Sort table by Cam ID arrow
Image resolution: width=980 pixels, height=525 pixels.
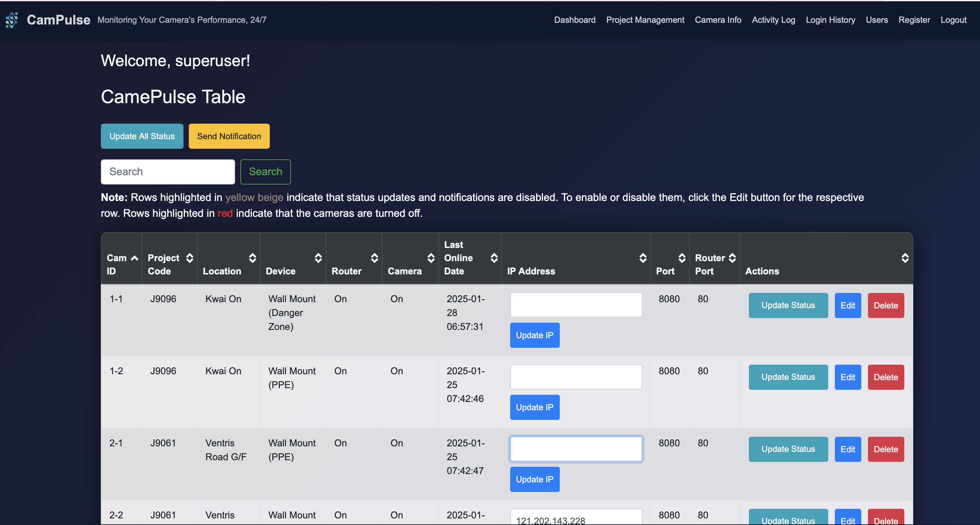[134, 258]
